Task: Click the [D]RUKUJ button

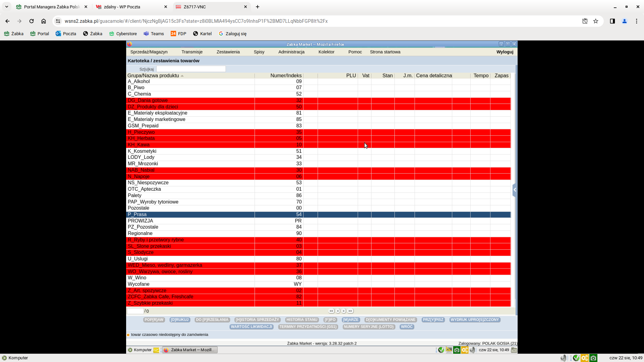Action: coord(180,320)
